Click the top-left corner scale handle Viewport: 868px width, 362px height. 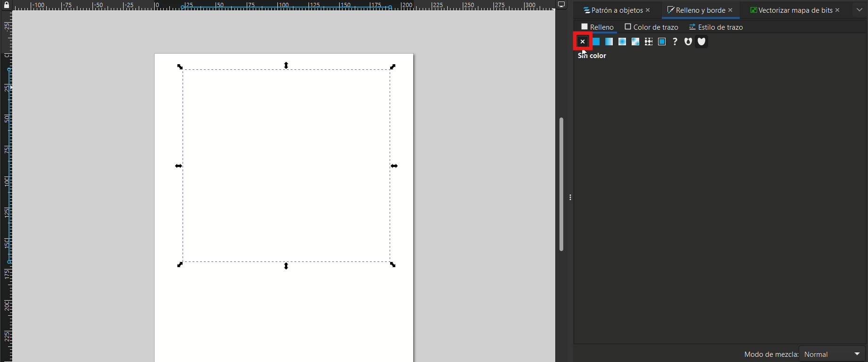click(180, 67)
